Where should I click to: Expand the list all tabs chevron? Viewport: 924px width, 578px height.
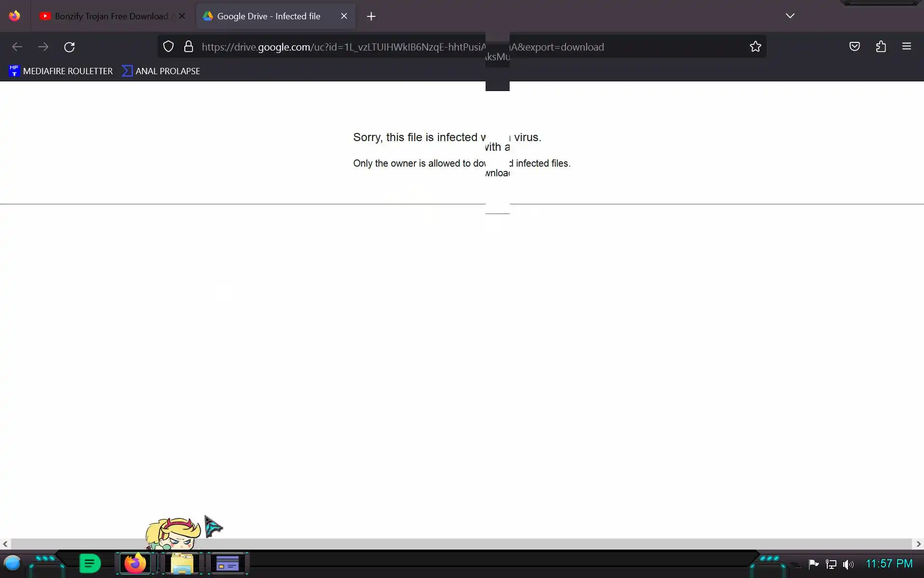[790, 16]
